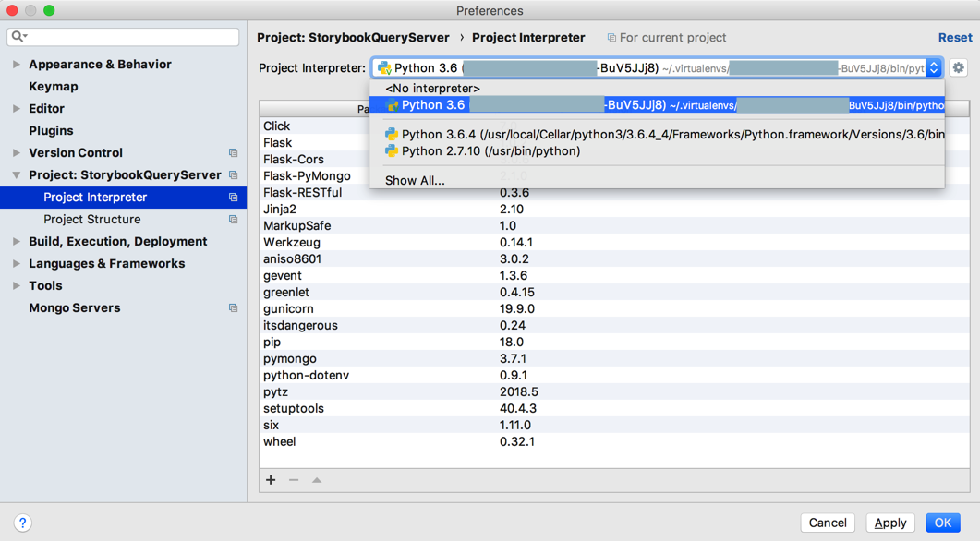The image size is (980, 541).
Task: Click the search magnifier icon
Action: point(18,37)
